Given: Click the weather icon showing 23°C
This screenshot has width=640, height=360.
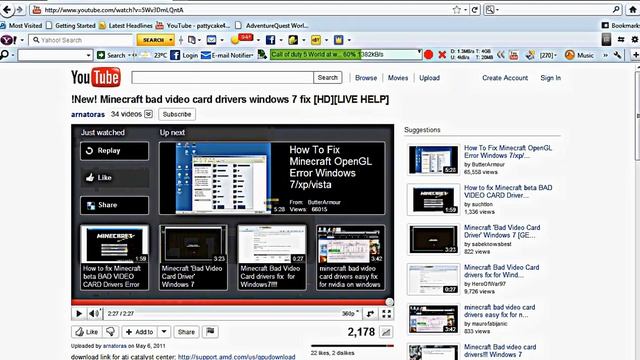Looking at the screenshot, I should 154,55.
